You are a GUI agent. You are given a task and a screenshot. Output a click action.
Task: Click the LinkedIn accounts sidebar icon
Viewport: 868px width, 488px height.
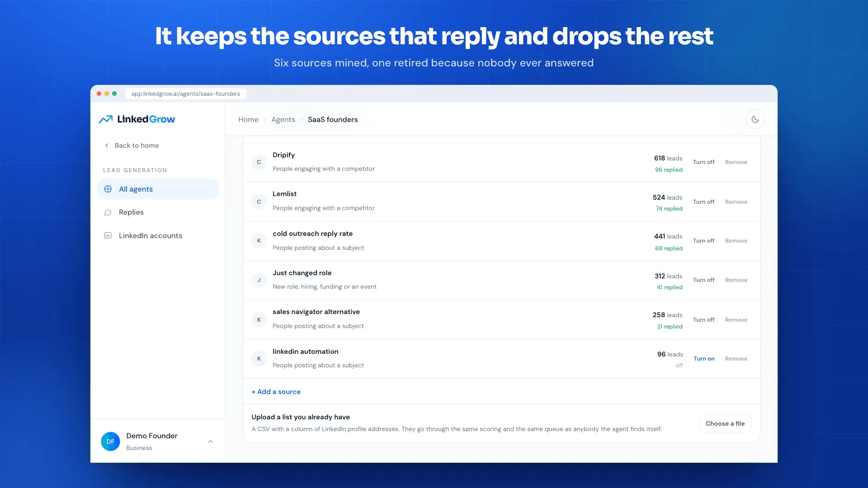pyautogui.click(x=108, y=236)
